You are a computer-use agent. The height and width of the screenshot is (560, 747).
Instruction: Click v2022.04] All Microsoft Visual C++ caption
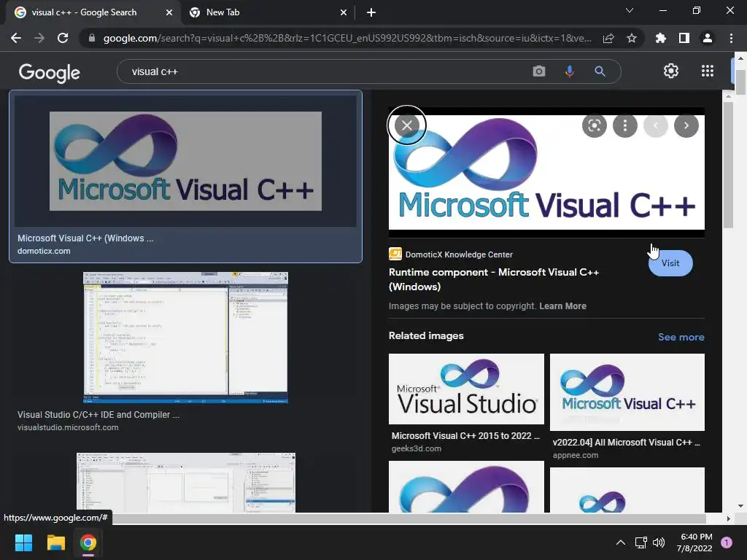click(627, 443)
